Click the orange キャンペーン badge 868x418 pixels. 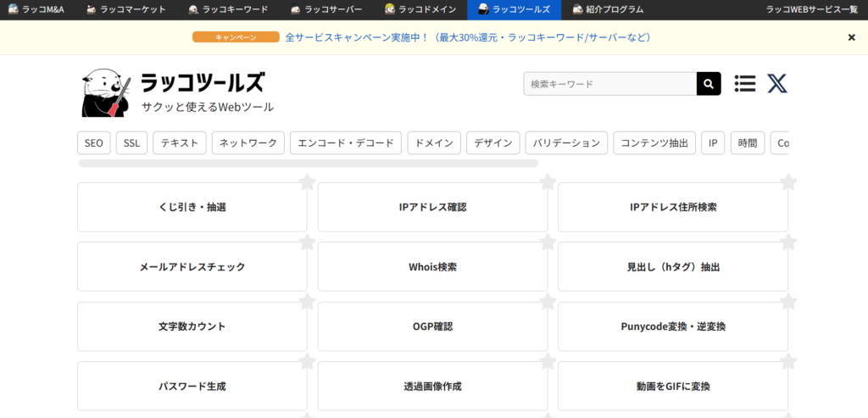pyautogui.click(x=236, y=37)
